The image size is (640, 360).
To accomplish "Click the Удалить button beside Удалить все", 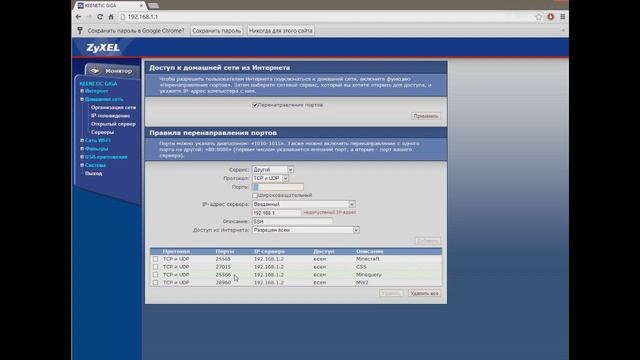I will (391, 293).
